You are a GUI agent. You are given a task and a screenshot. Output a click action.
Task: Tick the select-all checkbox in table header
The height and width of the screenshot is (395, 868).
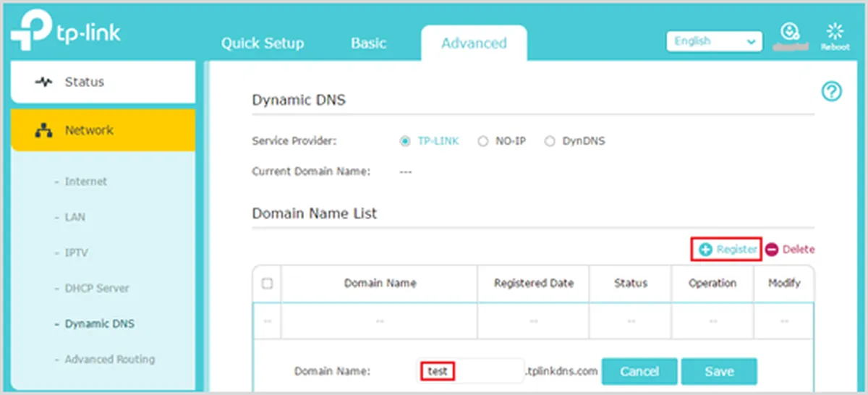(267, 284)
